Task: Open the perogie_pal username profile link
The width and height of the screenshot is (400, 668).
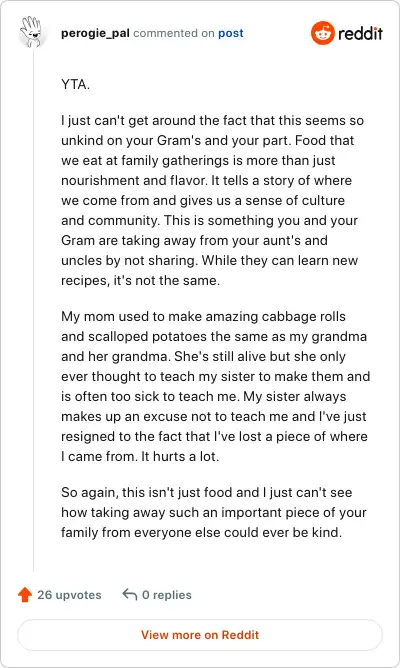Action: [x=95, y=33]
